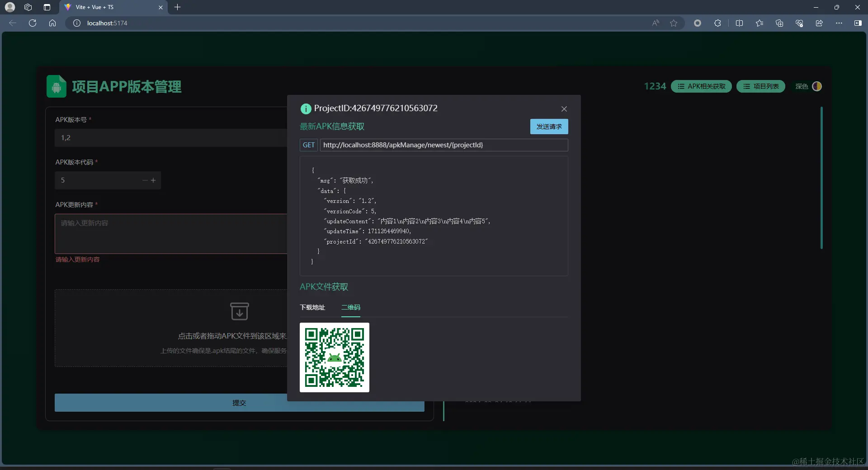Select the Vite + Vue + TS tab
The image size is (868, 470).
pos(113,7)
